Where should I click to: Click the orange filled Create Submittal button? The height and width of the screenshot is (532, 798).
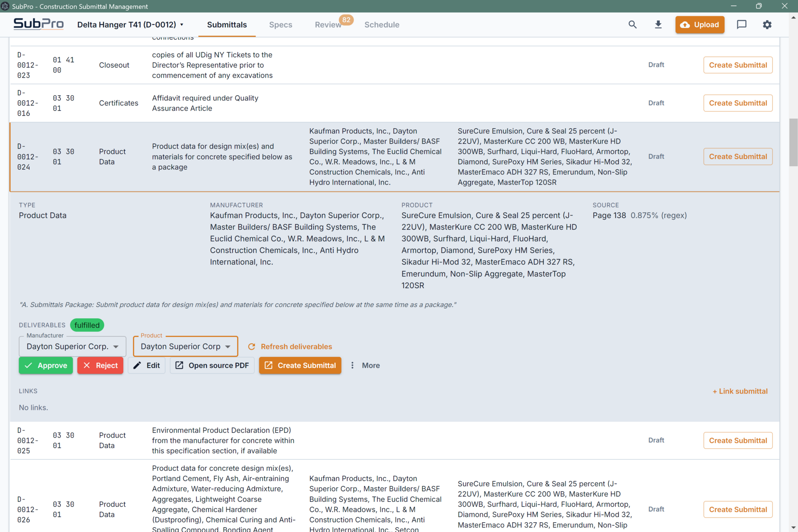tap(300, 365)
